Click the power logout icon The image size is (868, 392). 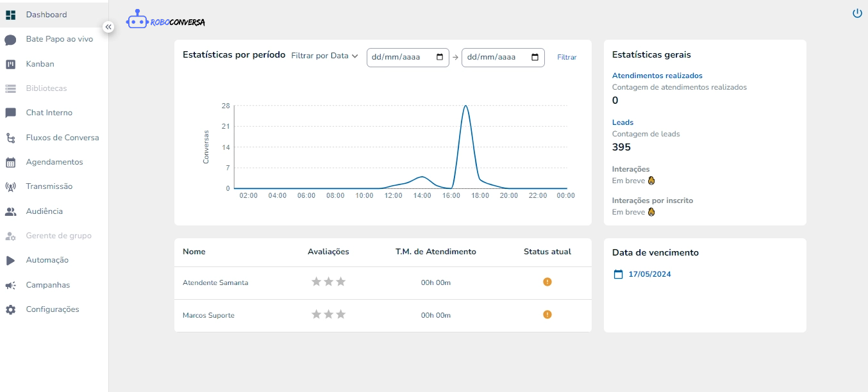click(x=857, y=13)
